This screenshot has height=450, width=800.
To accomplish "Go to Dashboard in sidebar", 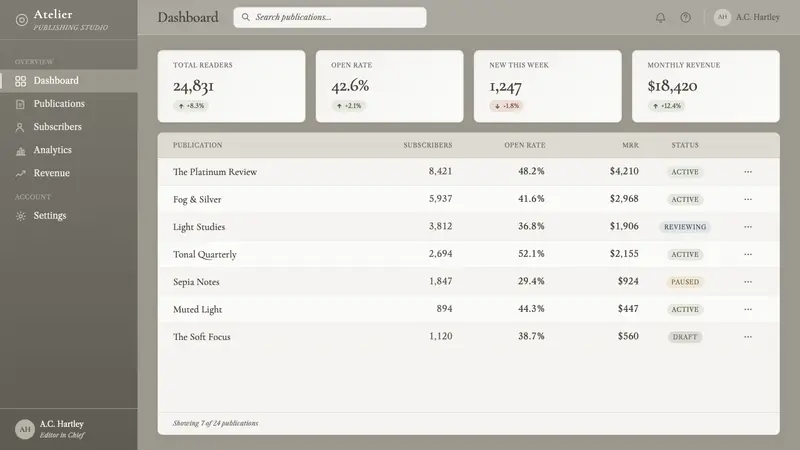I will point(69,81).
